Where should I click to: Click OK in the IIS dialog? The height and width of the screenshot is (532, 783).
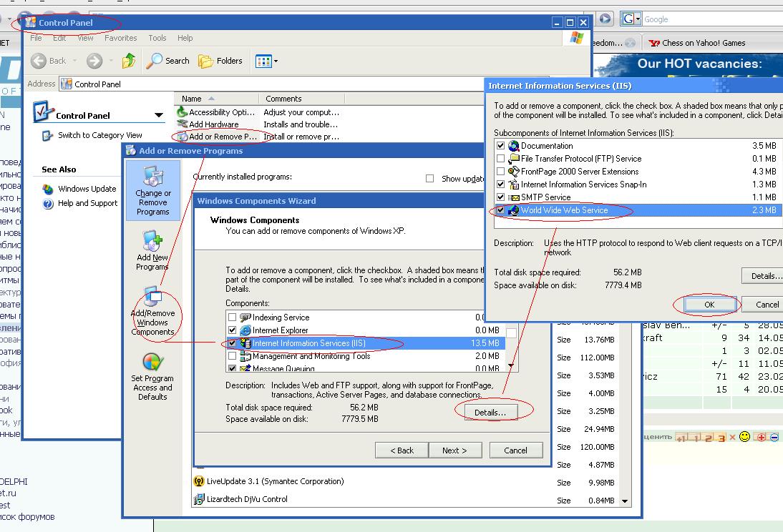[x=709, y=304]
